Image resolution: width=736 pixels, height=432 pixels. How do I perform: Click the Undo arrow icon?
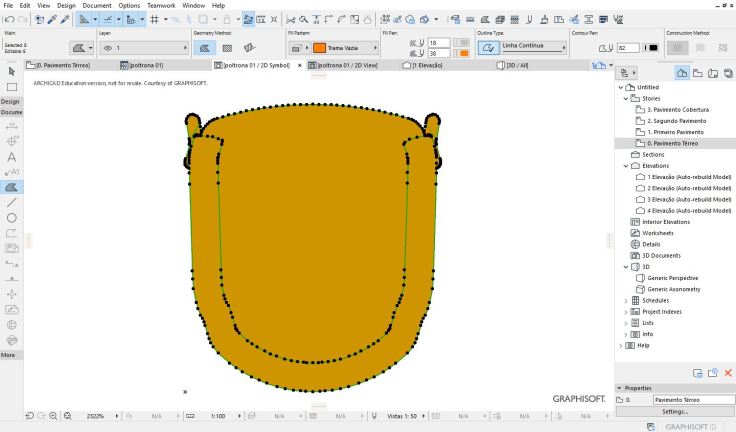click(x=9, y=19)
